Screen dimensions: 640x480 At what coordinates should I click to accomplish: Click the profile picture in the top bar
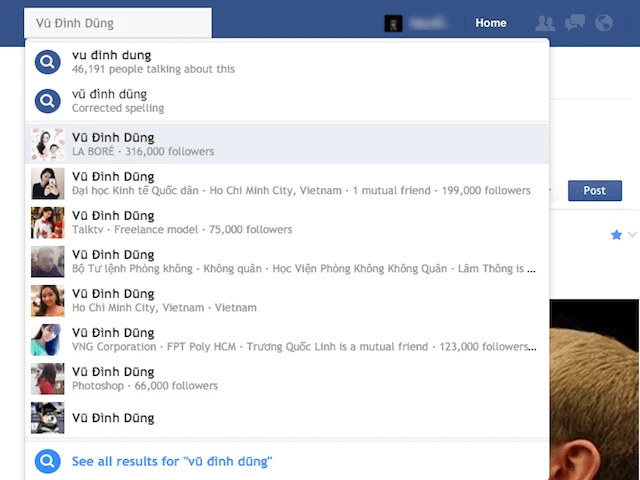[x=393, y=23]
